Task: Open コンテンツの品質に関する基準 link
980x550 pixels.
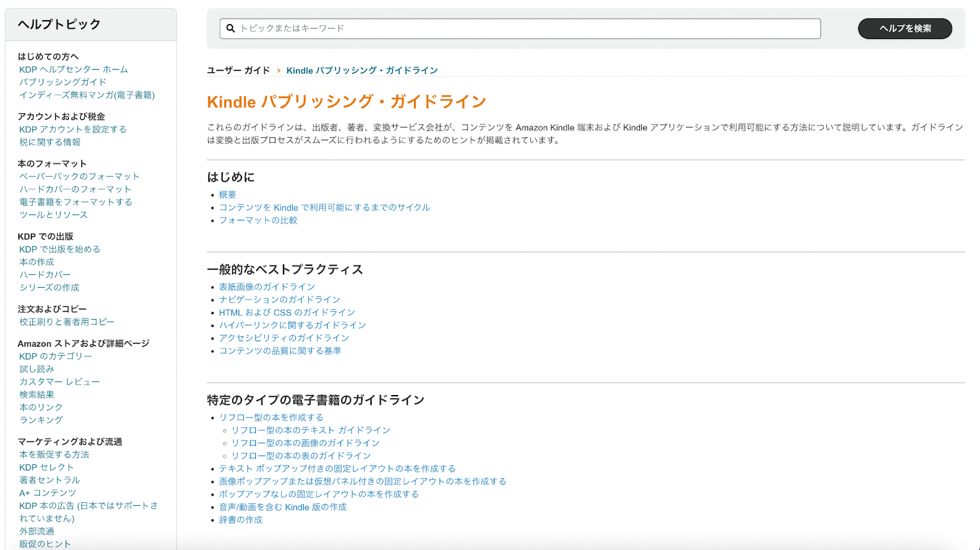Action: 281,351
